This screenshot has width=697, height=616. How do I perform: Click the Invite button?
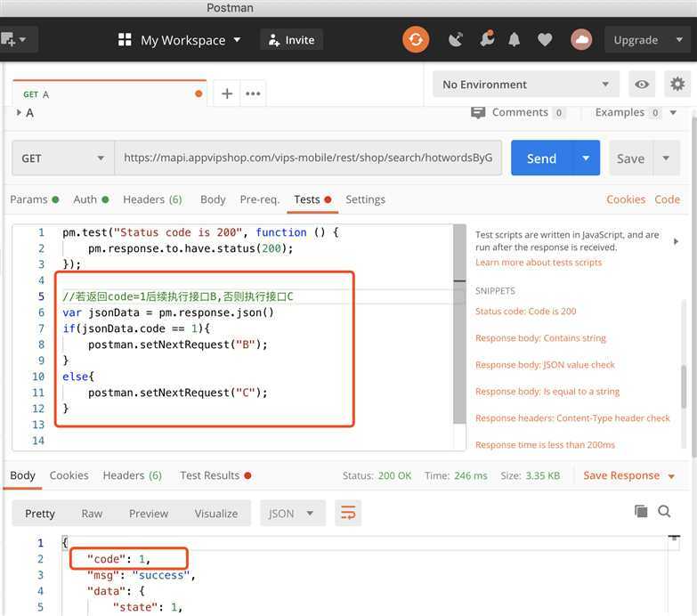(x=291, y=39)
